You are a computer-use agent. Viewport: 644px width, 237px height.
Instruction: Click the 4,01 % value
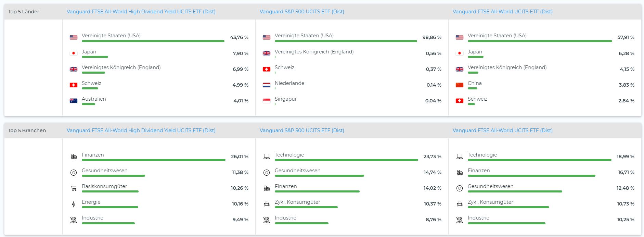tap(241, 101)
